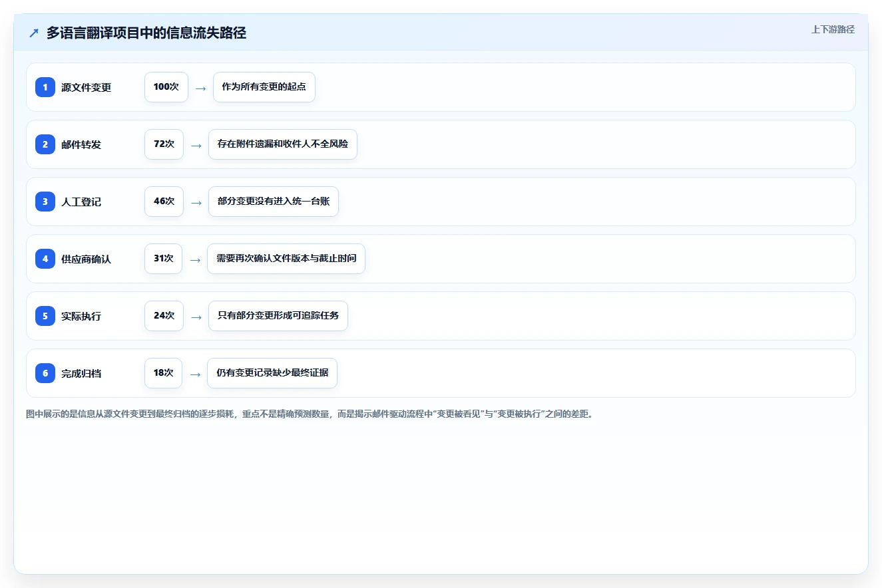Select the 完成归档 stage label
Image resolution: width=882 pixels, height=588 pixels.
click(81, 373)
